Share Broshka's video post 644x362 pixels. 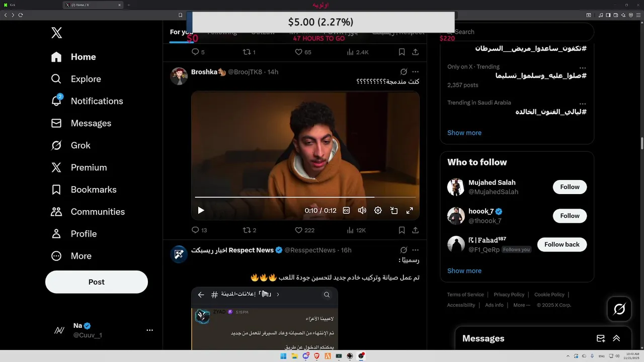(415, 230)
